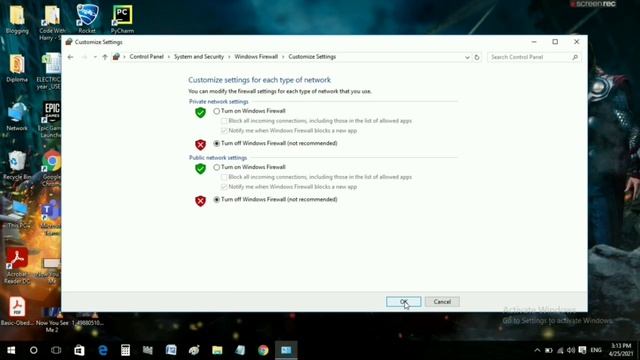
Task: Show hidden system tray icons
Action: coord(537,350)
